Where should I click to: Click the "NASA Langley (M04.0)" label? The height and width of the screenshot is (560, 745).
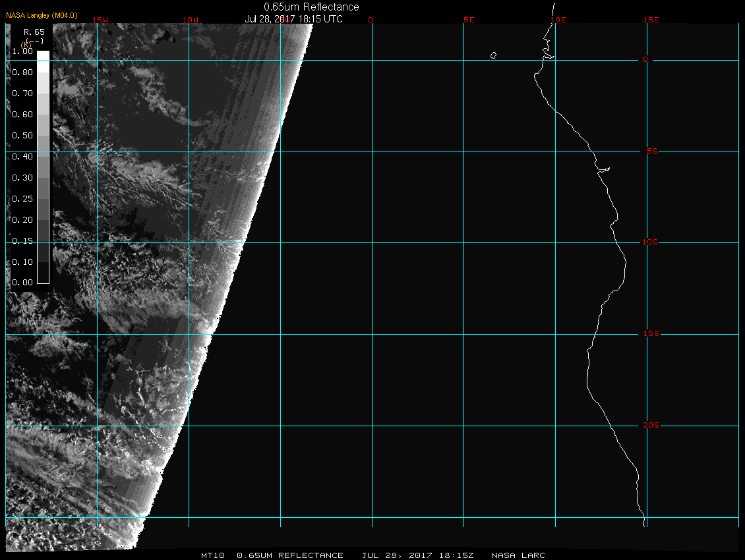tap(42, 15)
